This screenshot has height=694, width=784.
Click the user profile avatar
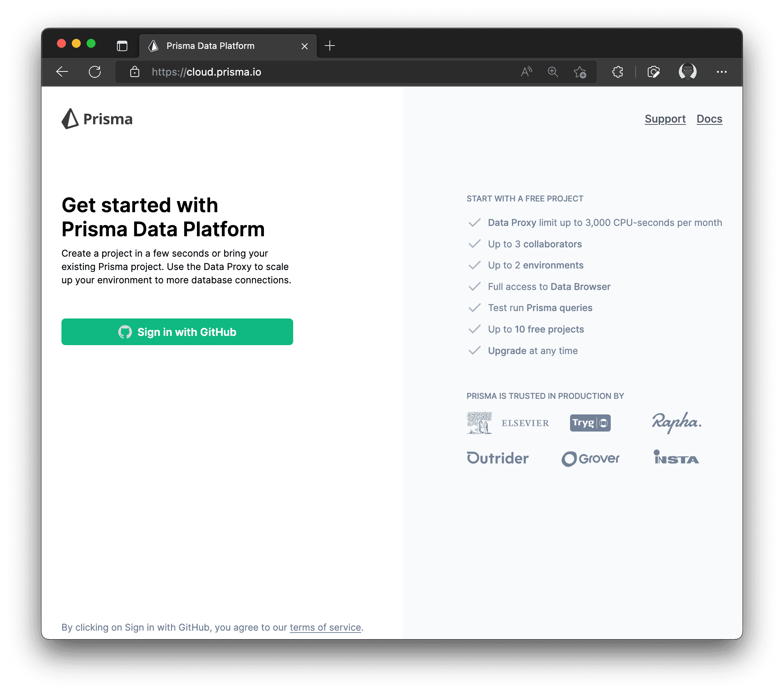coord(687,72)
